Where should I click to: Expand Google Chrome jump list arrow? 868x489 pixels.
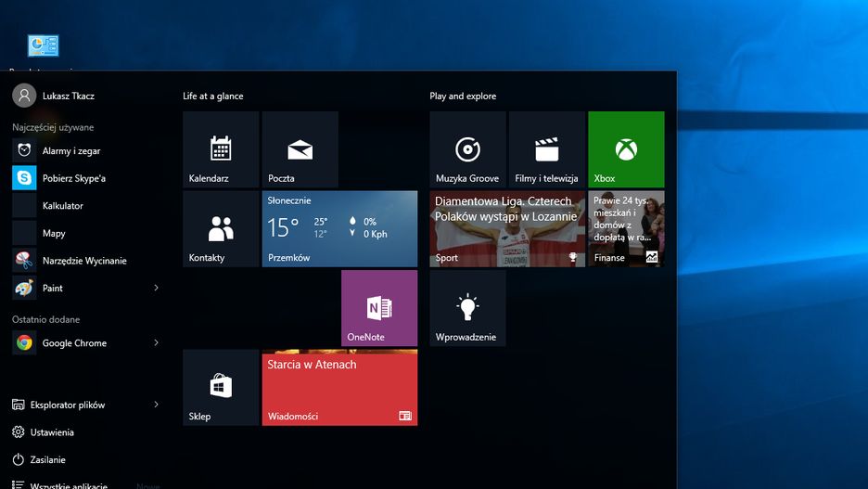pyautogui.click(x=156, y=343)
